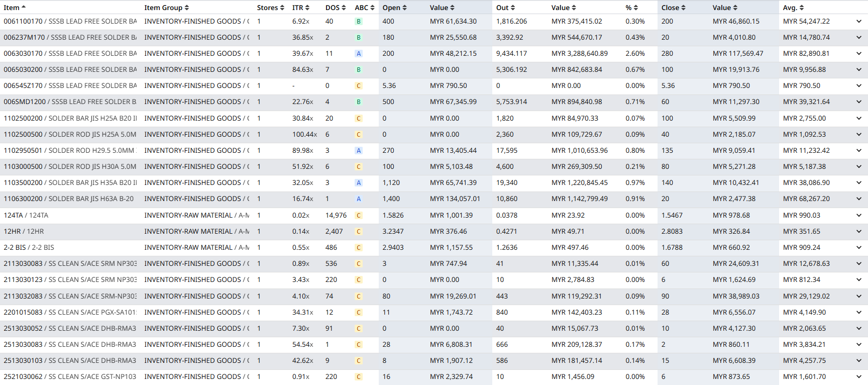Expand row 1103000500 details chevron

point(859,166)
